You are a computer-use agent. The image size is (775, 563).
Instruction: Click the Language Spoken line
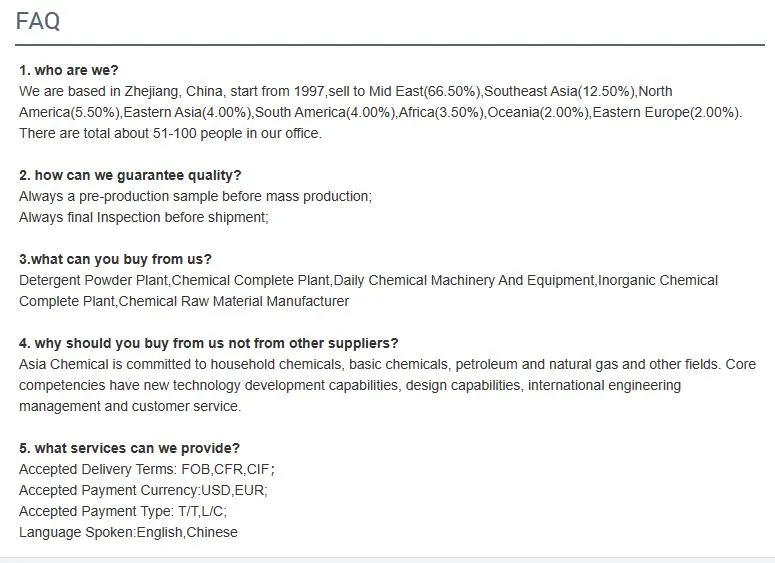pos(128,532)
